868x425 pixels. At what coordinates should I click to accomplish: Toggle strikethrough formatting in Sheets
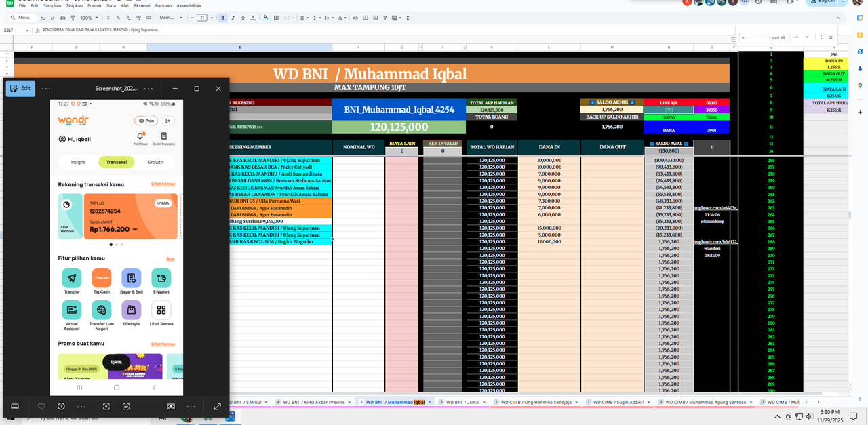pos(243,18)
